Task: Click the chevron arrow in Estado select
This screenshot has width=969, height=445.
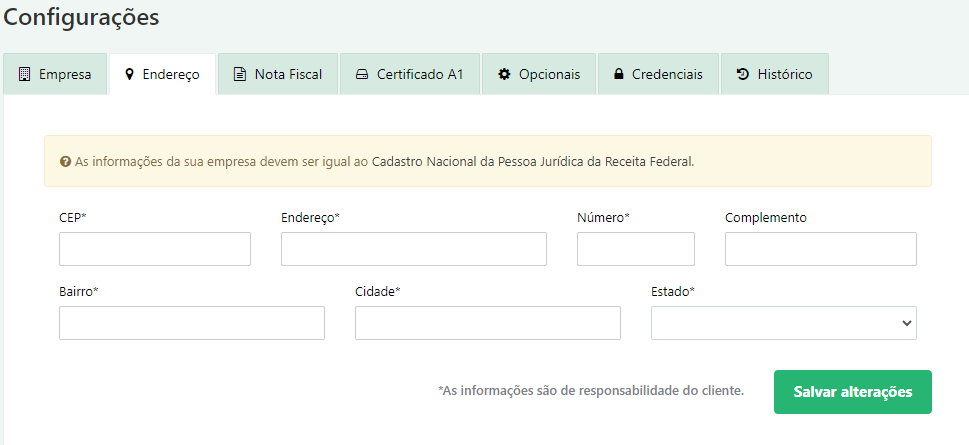Action: pyautogui.click(x=907, y=323)
